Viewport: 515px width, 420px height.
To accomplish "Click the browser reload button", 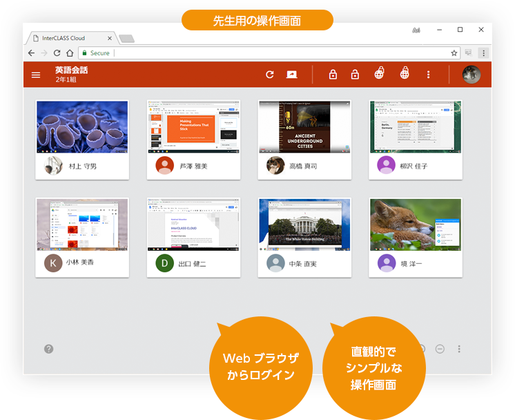I will tap(57, 52).
